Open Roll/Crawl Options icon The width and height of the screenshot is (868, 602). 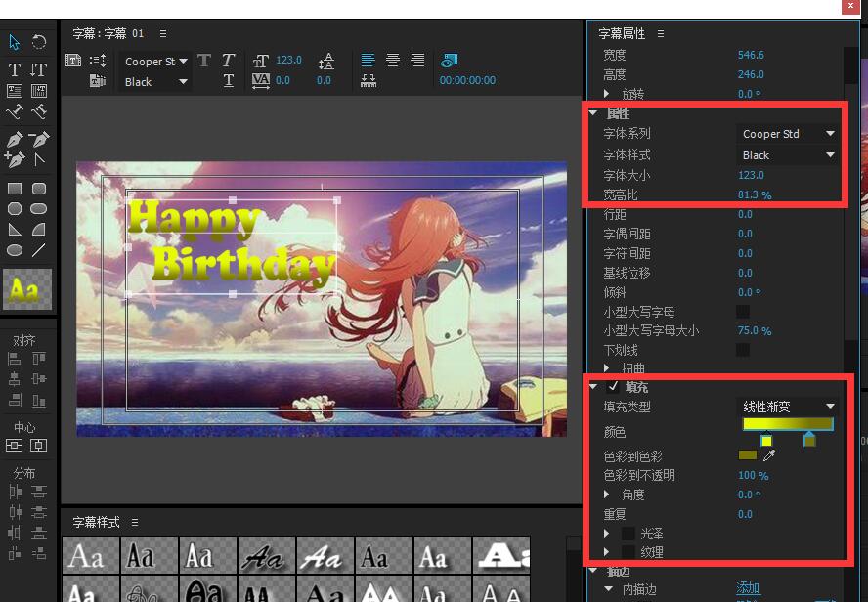pos(98,61)
